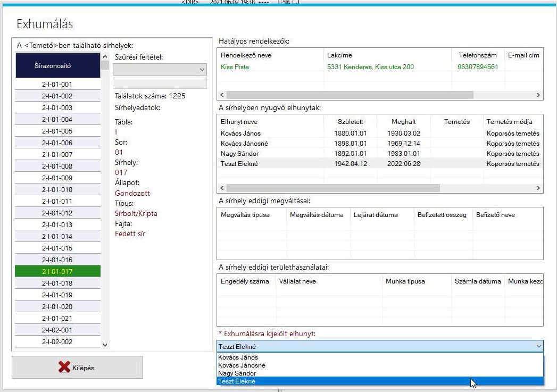The height and width of the screenshot is (392, 557).
Task: Select grave 2-I-01-005 in list
Action: tap(57, 131)
